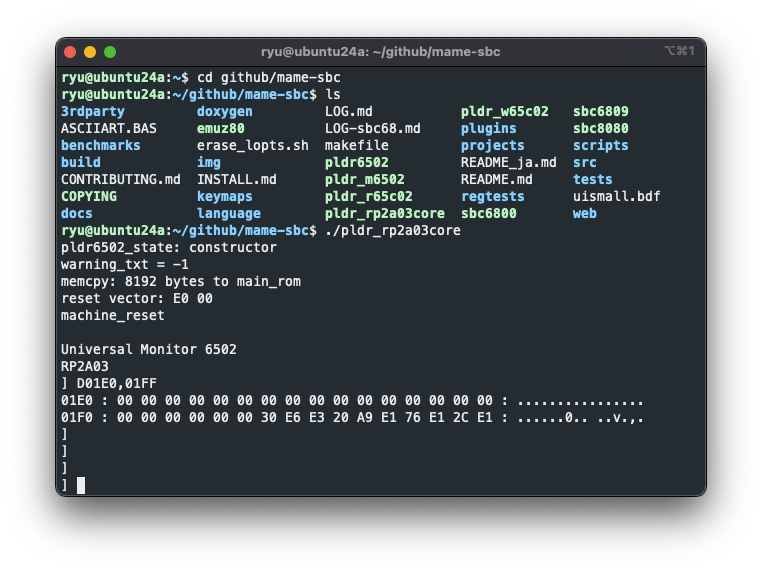Click the src directory name
Screen dimensions: 762x570
coord(585,162)
